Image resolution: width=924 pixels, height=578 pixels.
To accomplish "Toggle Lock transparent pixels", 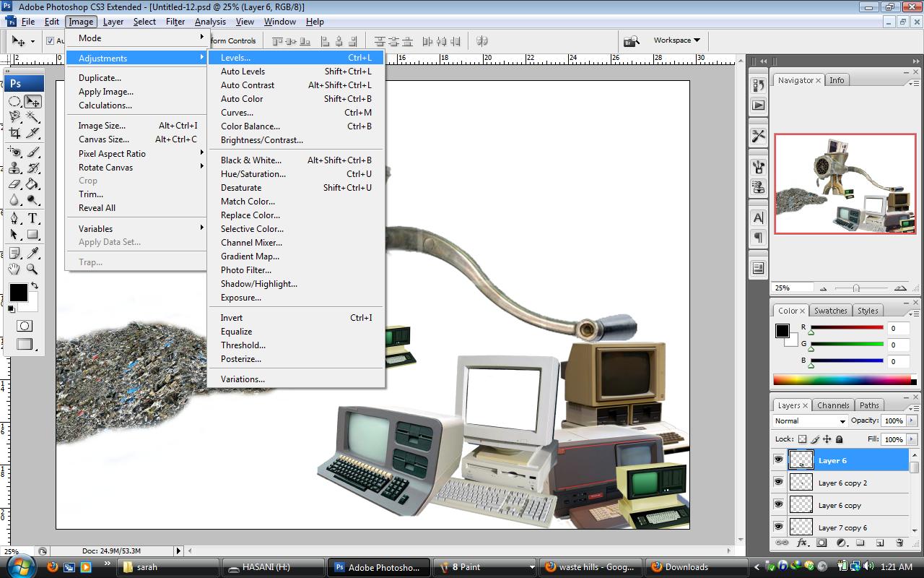I will coord(802,439).
